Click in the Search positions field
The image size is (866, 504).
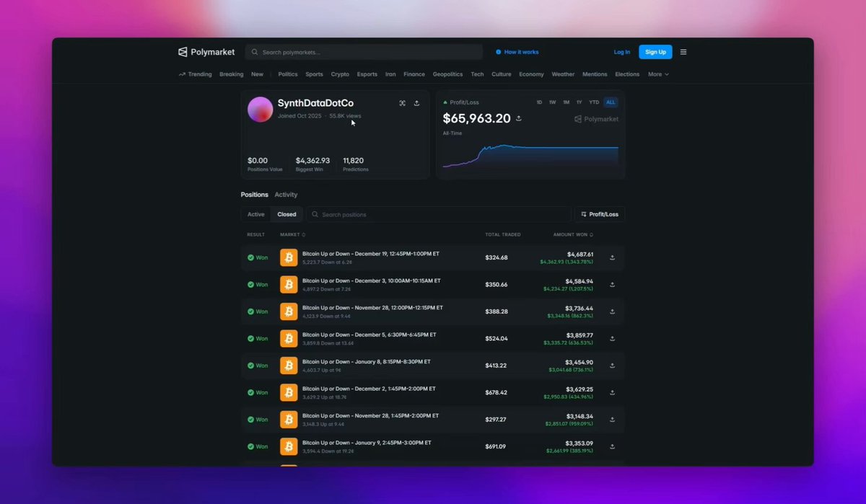(x=439, y=214)
